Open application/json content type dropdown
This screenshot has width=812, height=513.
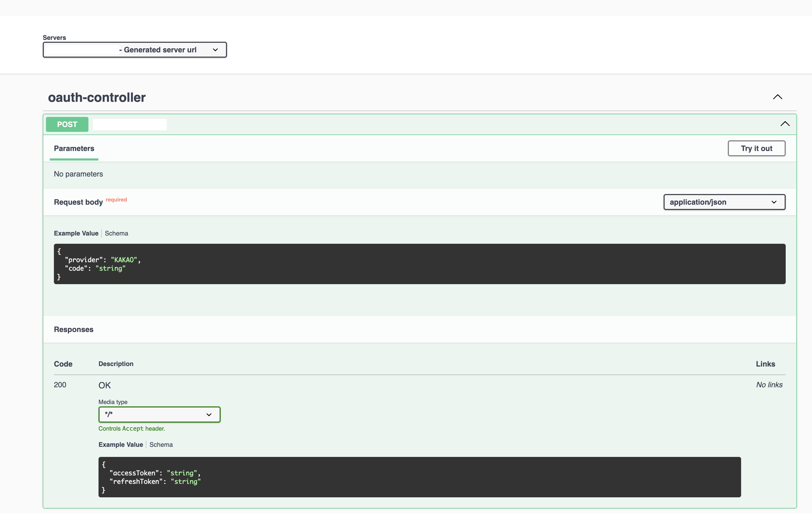(x=724, y=202)
